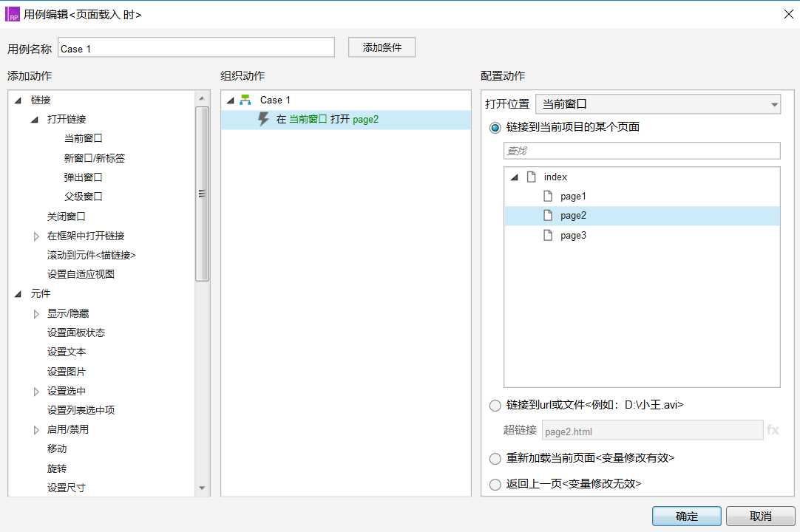The width and height of the screenshot is (800, 532).
Task: Click the action list scroll down arrow
Action: click(202, 488)
